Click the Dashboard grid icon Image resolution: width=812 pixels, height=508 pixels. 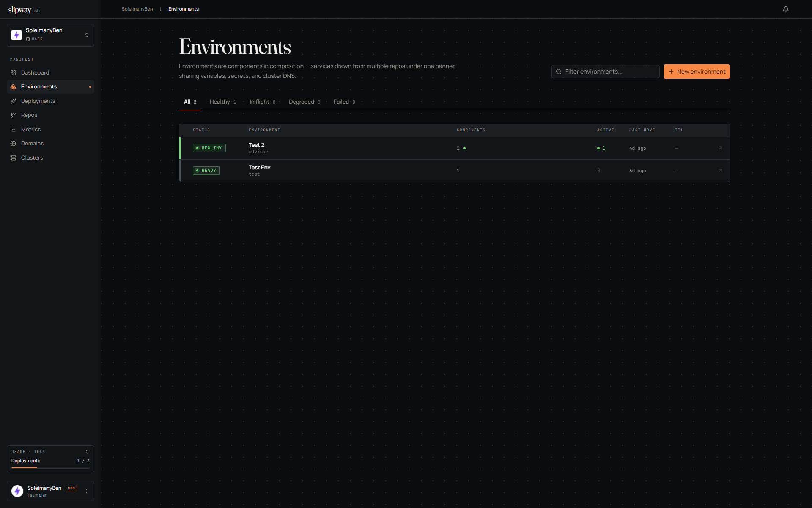click(13, 73)
